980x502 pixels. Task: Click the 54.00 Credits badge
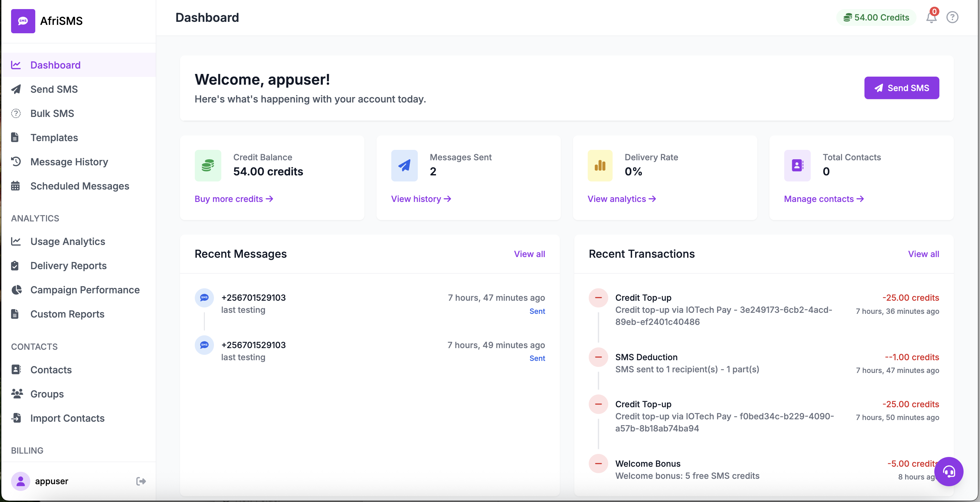(876, 17)
